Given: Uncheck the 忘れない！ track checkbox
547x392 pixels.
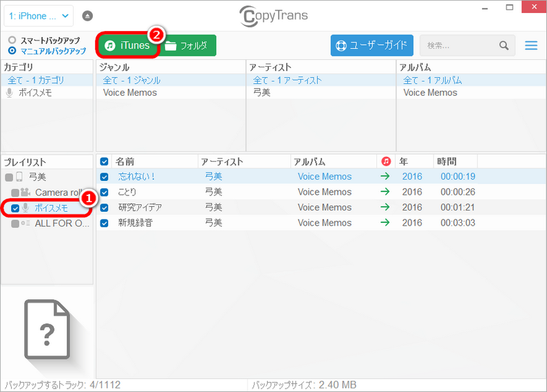Looking at the screenshot, I should (104, 177).
